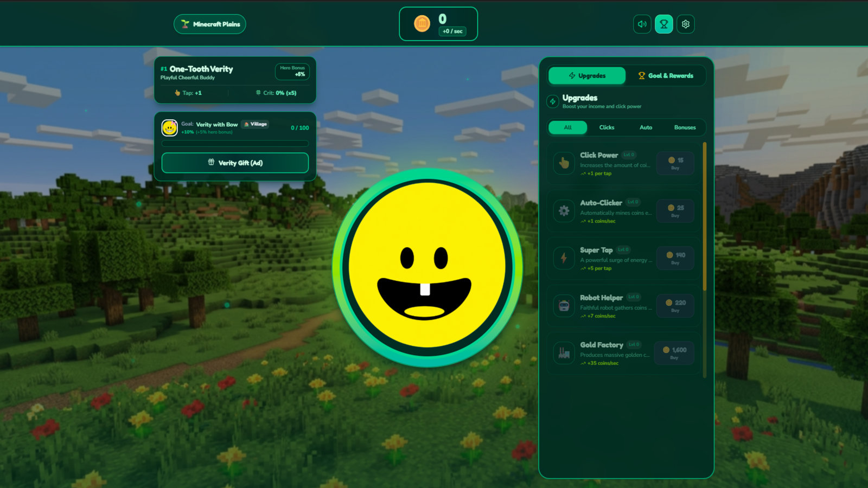
Task: Switch to the Upgrades tab
Action: pos(587,76)
